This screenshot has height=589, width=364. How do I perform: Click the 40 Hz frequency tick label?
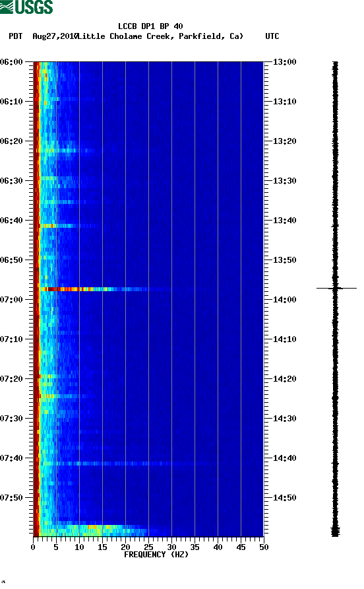(x=218, y=547)
